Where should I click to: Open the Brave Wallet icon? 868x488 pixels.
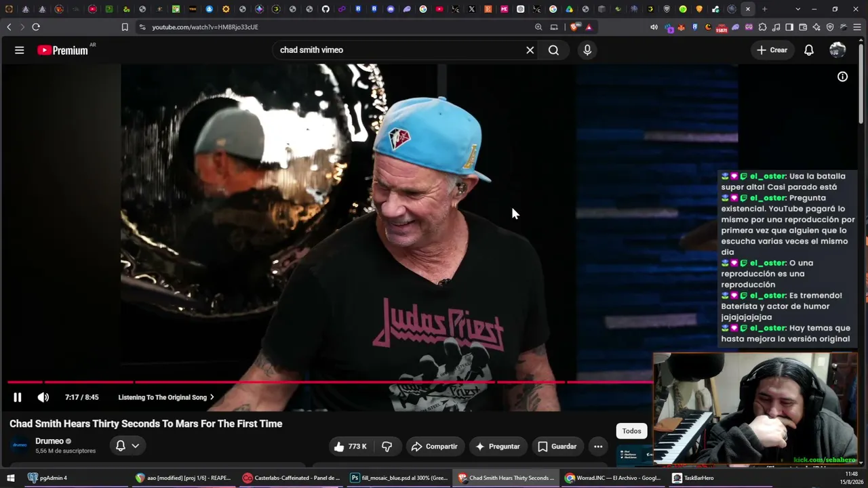point(803,27)
